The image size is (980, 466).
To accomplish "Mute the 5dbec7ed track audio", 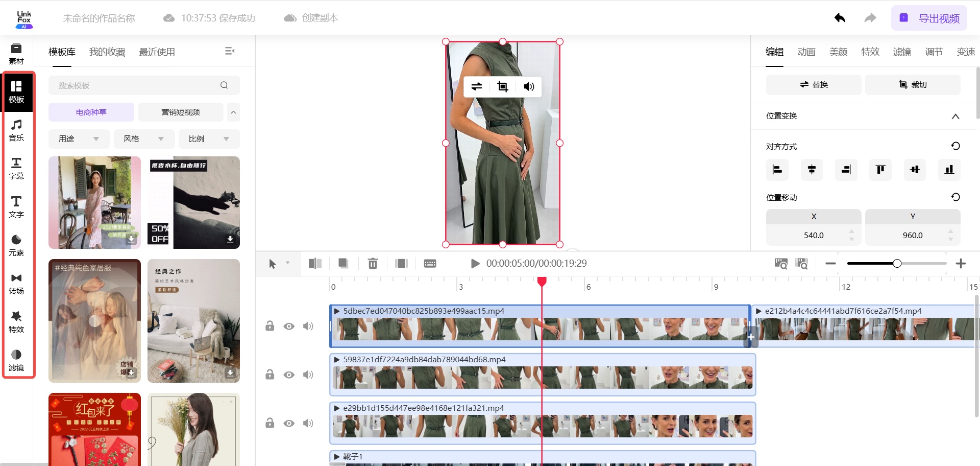I will pyautogui.click(x=308, y=326).
